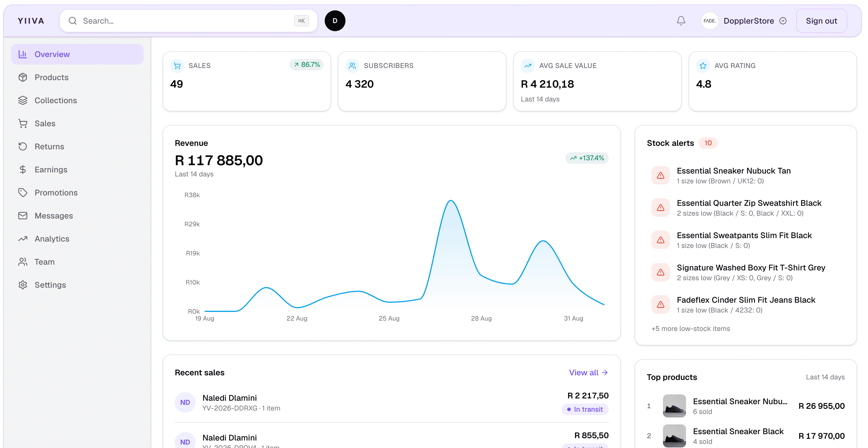The image size is (868, 448).
Task: Click the 4 320 subscribers value
Action: (360, 84)
